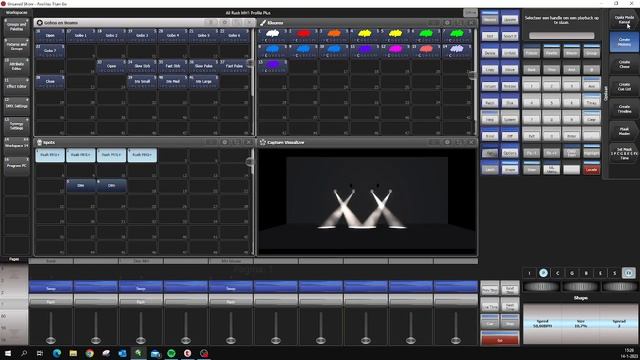640x360 pixels.
Task: Click the Capture Visualiser stage view
Action: (367, 201)
